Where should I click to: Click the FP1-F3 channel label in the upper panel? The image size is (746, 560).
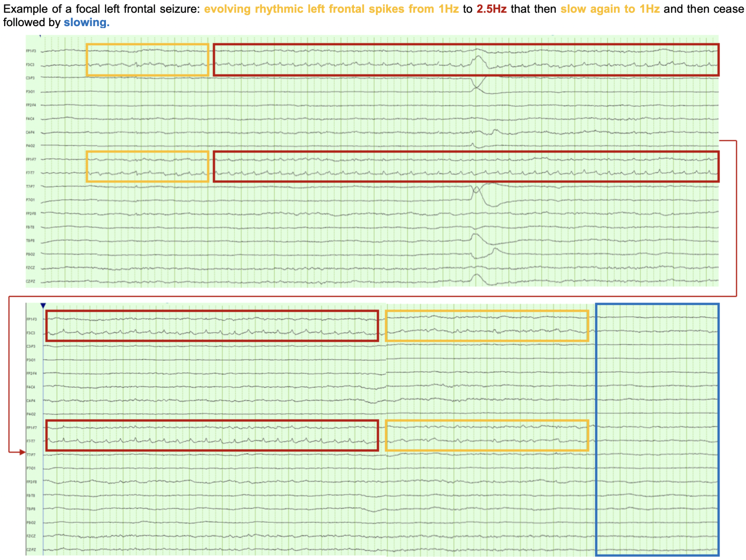click(x=31, y=51)
